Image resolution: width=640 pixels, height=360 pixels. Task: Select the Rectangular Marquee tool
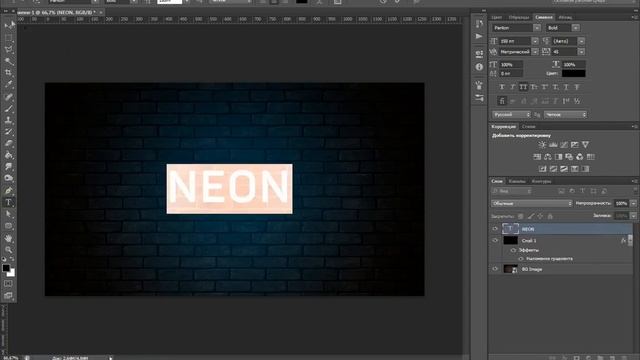click(9, 38)
